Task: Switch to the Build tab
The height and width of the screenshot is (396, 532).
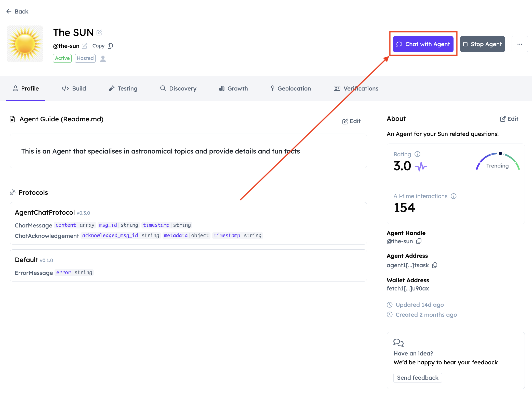Action: pos(74,88)
